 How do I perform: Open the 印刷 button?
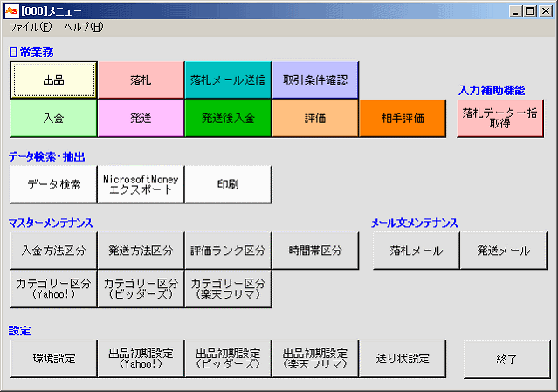pos(228,184)
